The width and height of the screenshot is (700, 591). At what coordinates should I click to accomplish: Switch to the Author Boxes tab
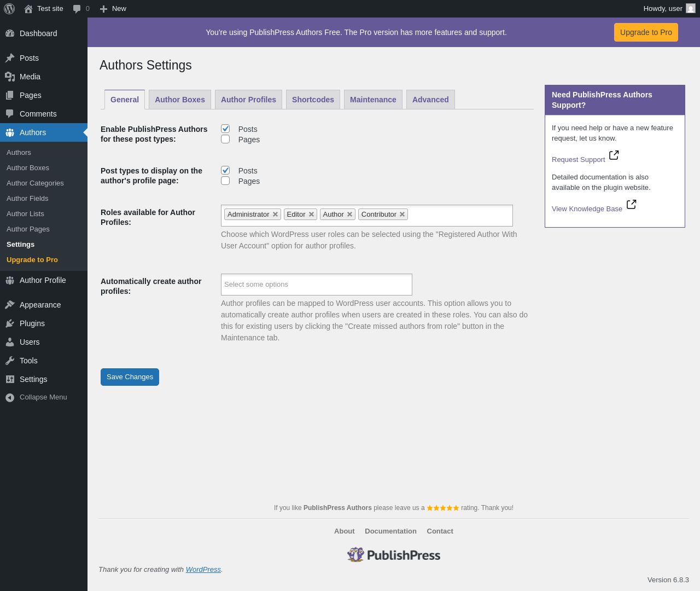pyautogui.click(x=180, y=100)
